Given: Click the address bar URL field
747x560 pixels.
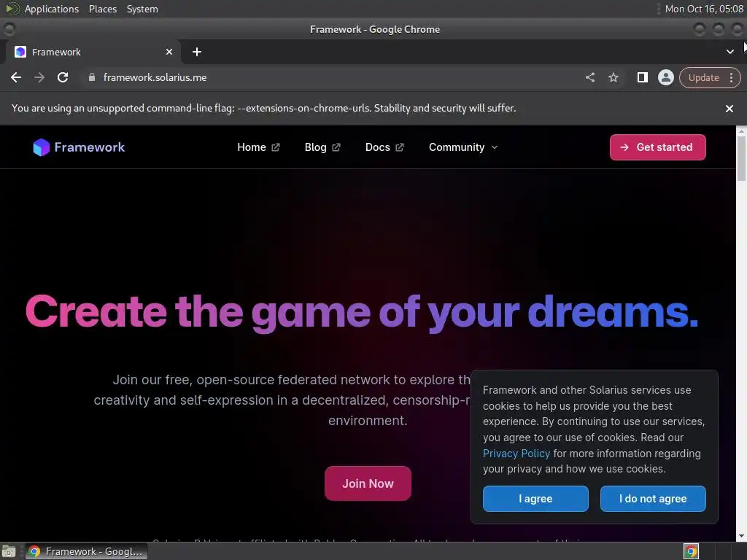Looking at the screenshot, I should point(333,77).
